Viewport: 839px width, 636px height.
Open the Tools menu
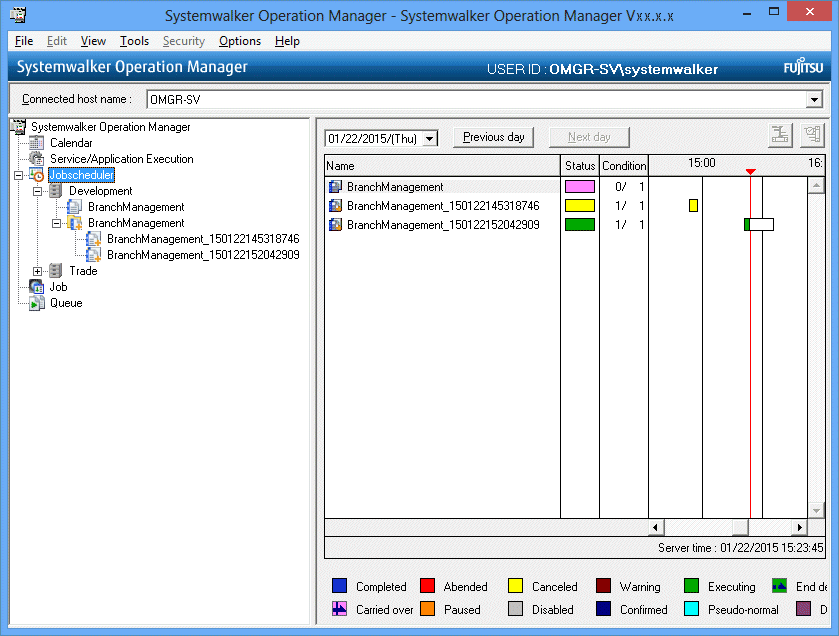click(x=134, y=41)
